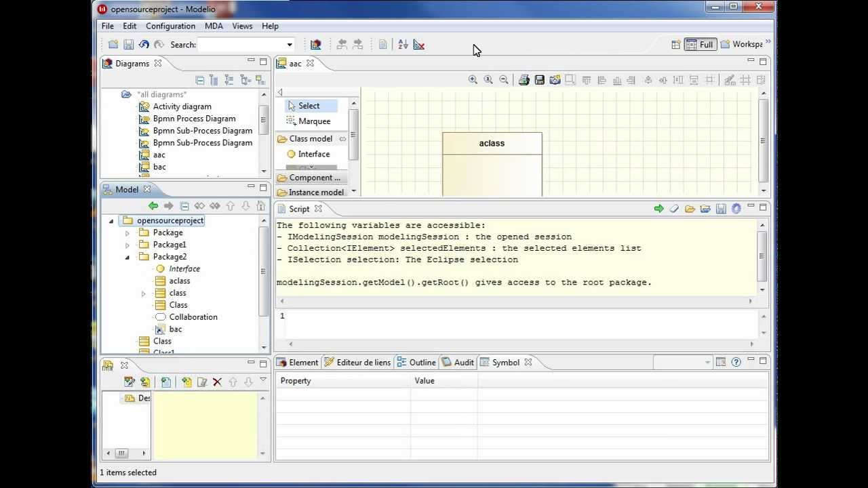The image size is (868, 488).
Task: Click the open perspective icon near Full
Action: tap(676, 45)
